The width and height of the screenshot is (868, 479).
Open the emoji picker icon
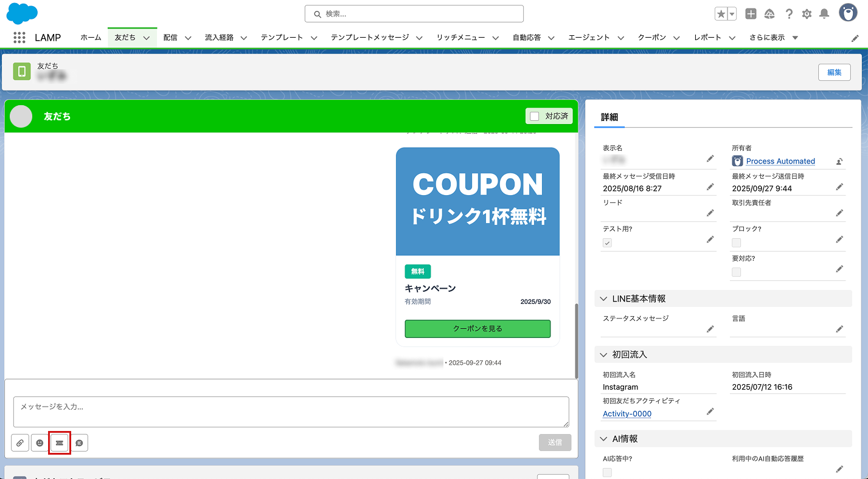(x=40, y=443)
